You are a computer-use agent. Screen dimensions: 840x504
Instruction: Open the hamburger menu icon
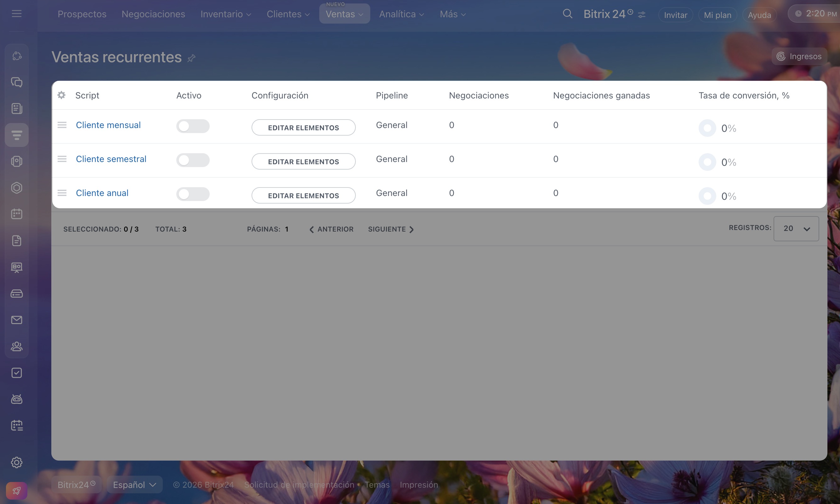16,14
